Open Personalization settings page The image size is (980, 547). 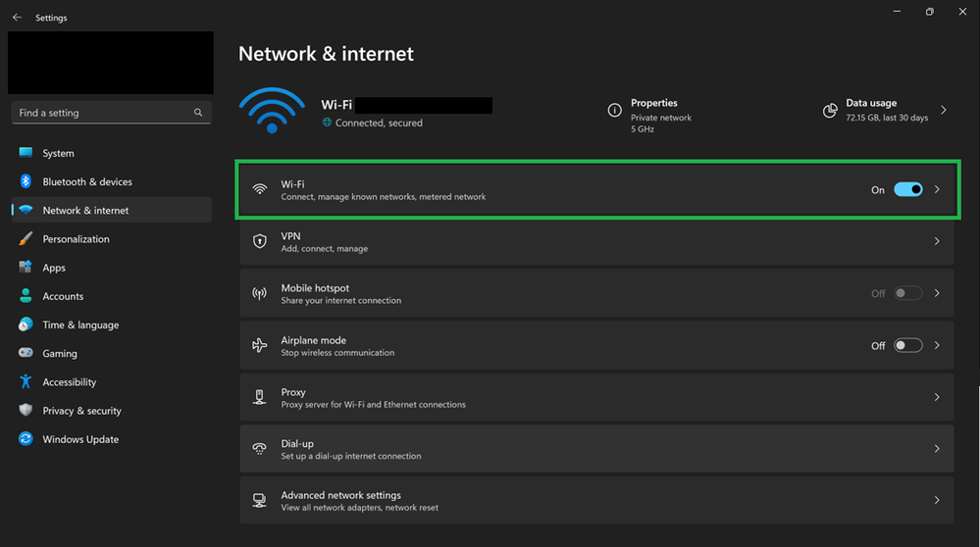(x=76, y=239)
